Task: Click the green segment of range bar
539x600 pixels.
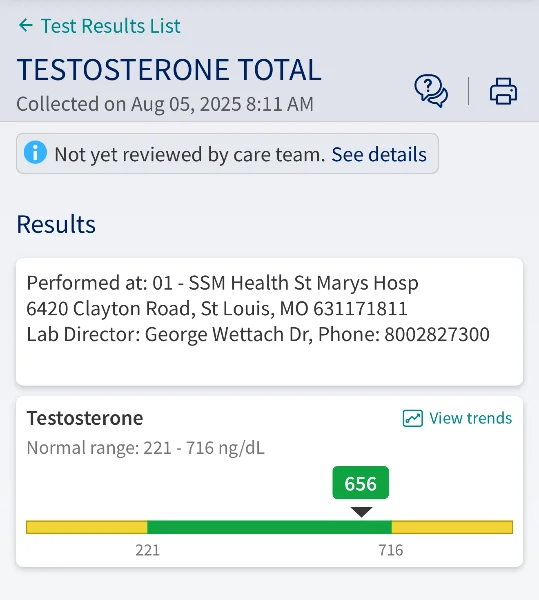Action: [269, 527]
